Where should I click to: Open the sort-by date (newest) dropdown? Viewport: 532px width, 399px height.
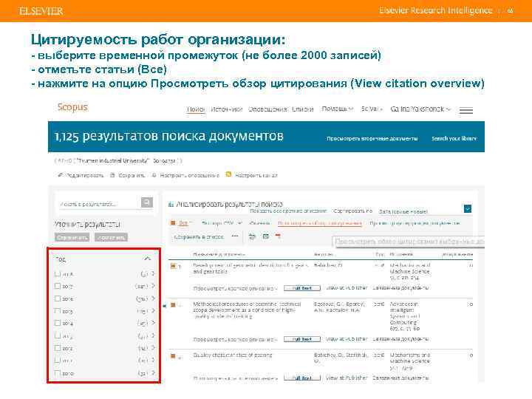tap(403, 211)
